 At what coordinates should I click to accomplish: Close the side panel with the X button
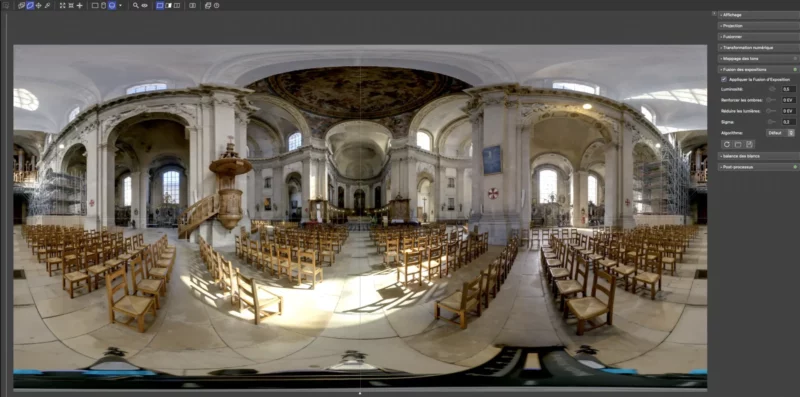pos(714,14)
